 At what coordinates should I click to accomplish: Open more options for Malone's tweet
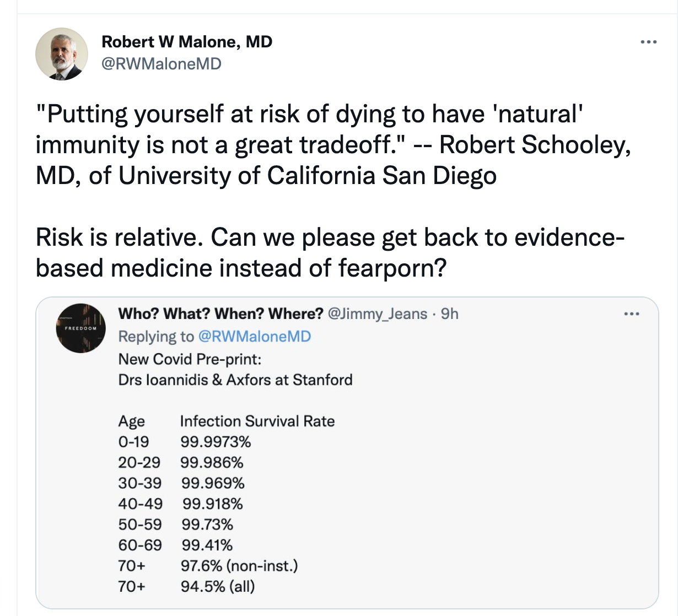pos(649,42)
